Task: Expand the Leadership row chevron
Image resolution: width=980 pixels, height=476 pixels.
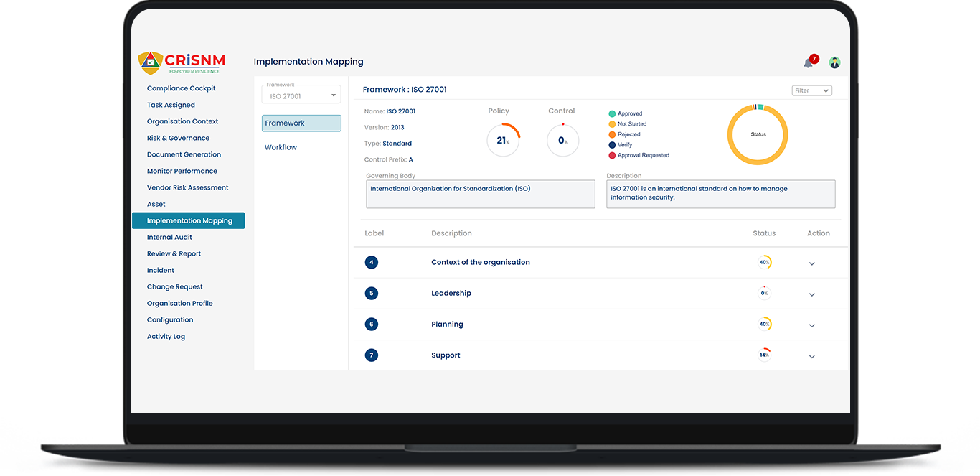Action: (812, 294)
